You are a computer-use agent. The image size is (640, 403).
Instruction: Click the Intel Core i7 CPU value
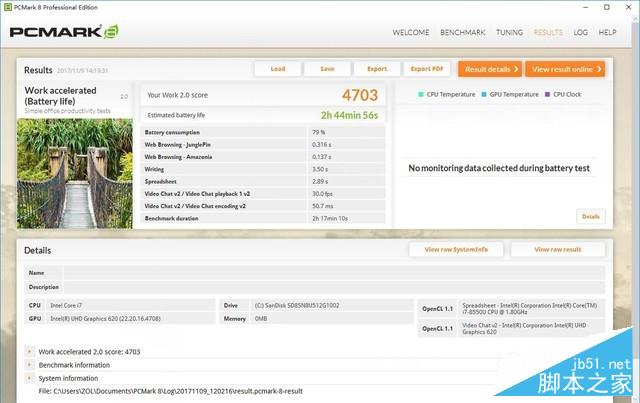pyautogui.click(x=66, y=305)
